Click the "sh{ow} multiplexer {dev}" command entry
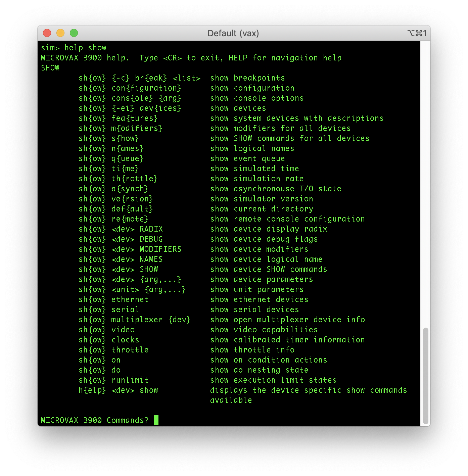Screen dimensions: 468x476 134,320
